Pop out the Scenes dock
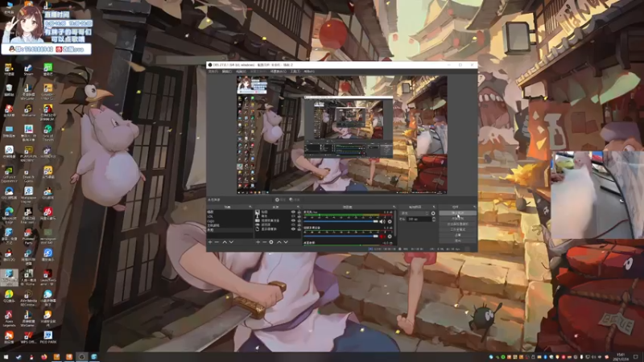 point(250,207)
